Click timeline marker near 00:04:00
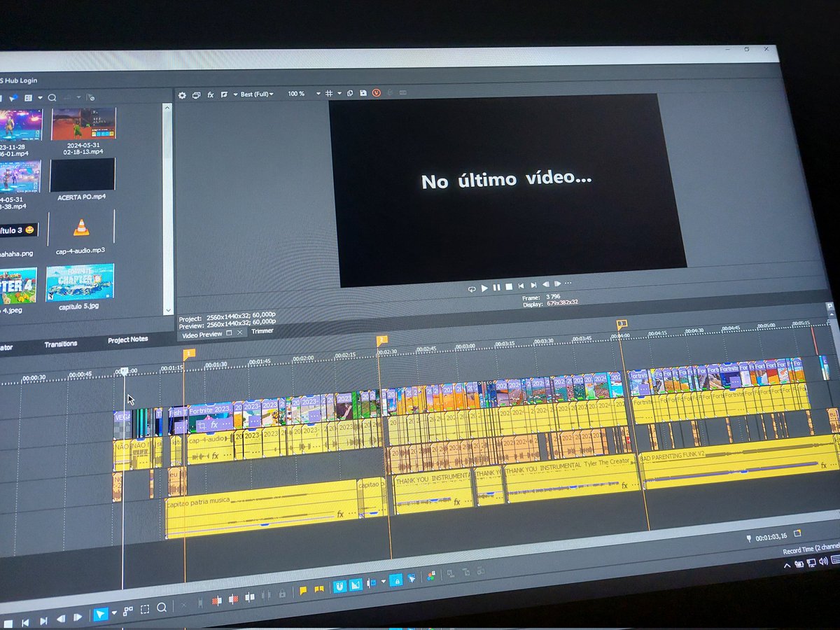This screenshot has width=840, height=630. [622, 324]
